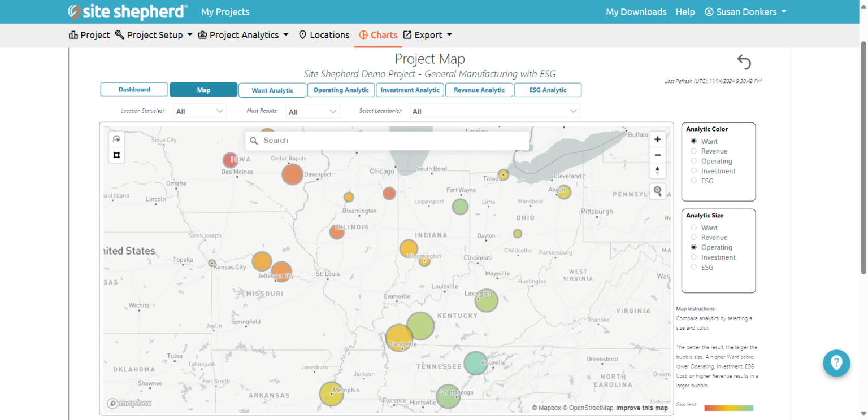The width and height of the screenshot is (868, 420).
Task: Click the teal bubble at Knoxville
Action: [476, 363]
